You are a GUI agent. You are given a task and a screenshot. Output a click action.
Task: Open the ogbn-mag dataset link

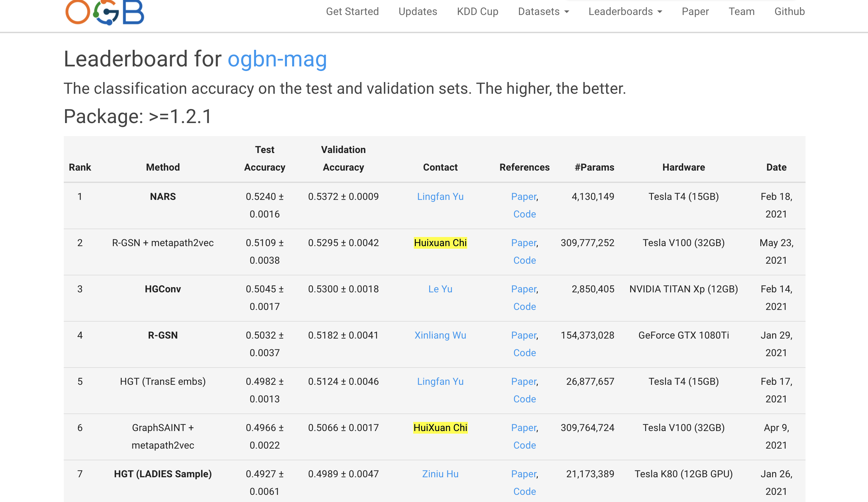pyautogui.click(x=277, y=59)
